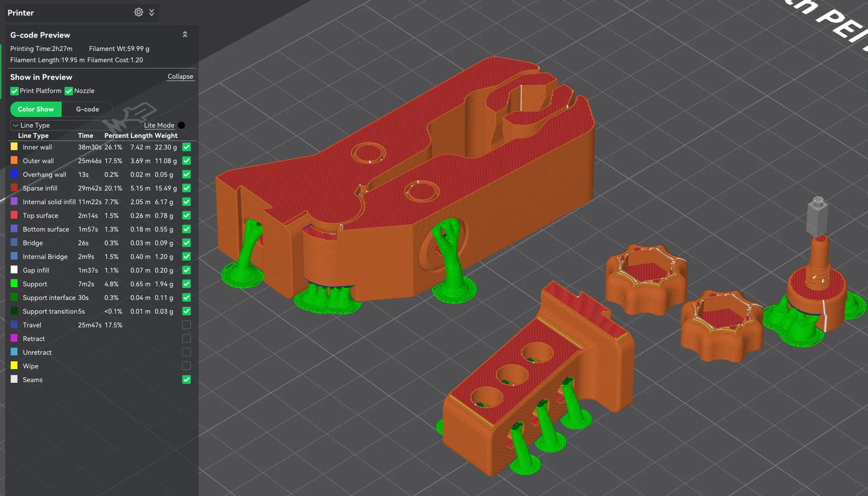868x496 pixels.
Task: Click Filament Wt:59.99 g text
Action: 119,49
